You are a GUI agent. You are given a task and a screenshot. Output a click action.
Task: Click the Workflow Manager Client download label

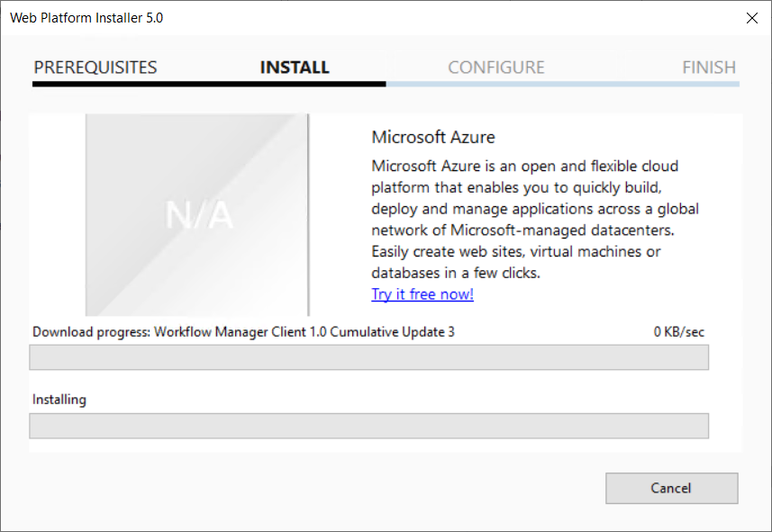(243, 332)
